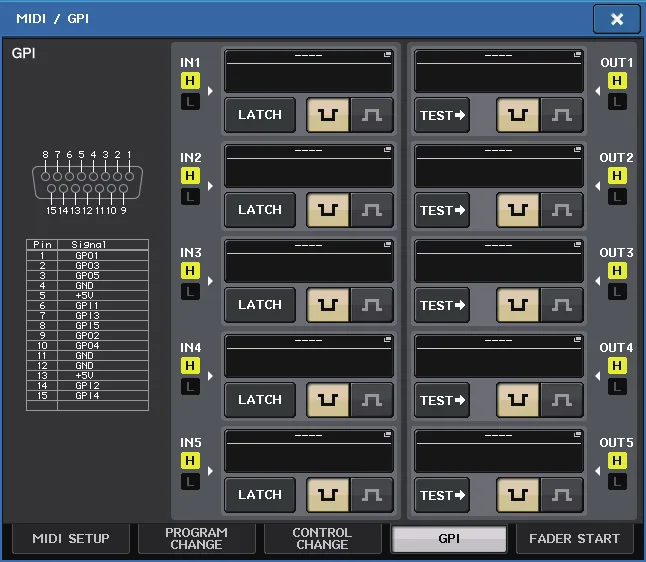The height and width of the screenshot is (562, 646).
Task: Open function assignment popup for IN4
Action: coord(309,356)
